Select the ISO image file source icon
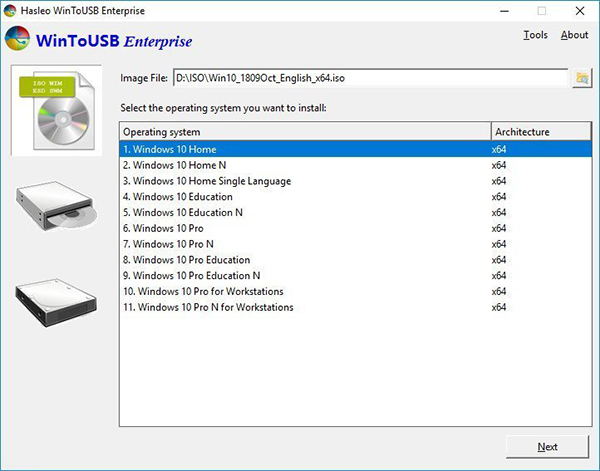Screen dimensions: 600x471 pyautogui.click(x=53, y=111)
